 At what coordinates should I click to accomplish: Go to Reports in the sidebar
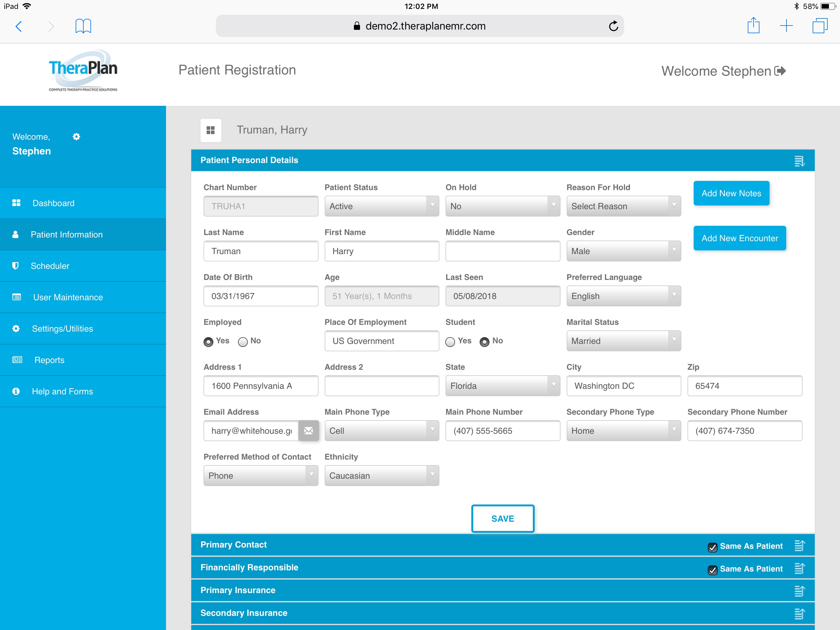click(50, 360)
